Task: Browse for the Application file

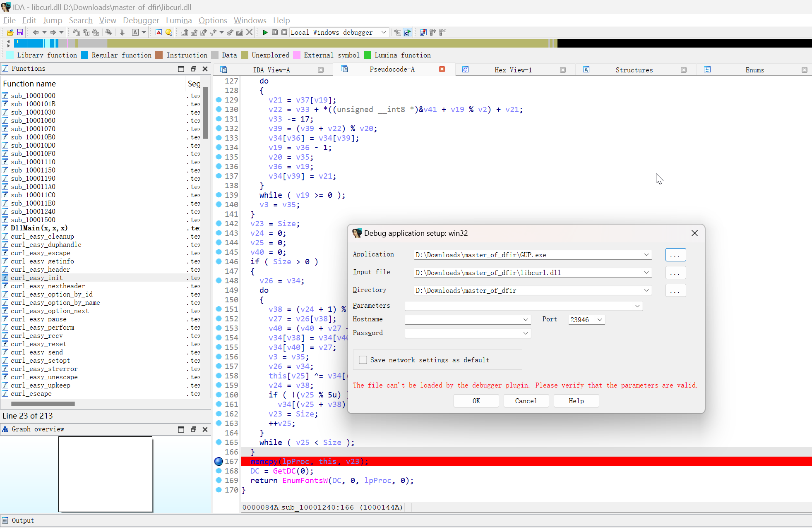Action: click(675, 255)
